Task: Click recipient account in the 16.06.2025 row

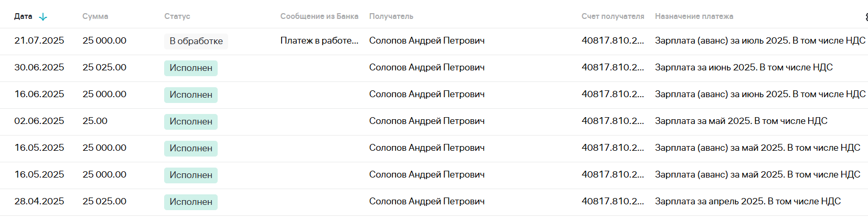Action: 613,94
